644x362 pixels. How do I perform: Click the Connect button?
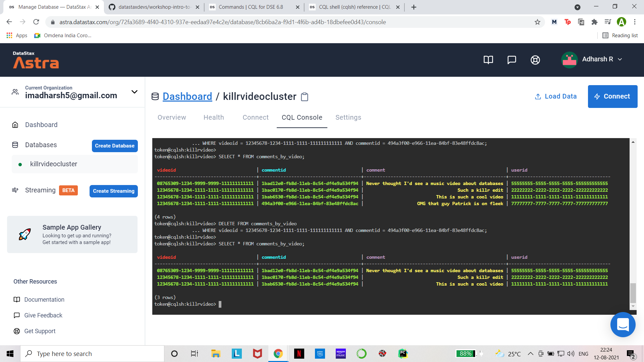click(x=612, y=96)
